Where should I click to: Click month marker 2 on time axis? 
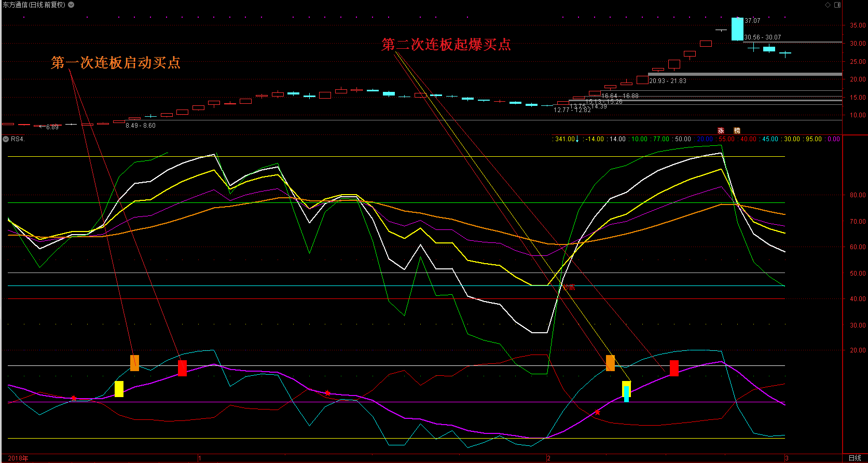click(x=548, y=458)
